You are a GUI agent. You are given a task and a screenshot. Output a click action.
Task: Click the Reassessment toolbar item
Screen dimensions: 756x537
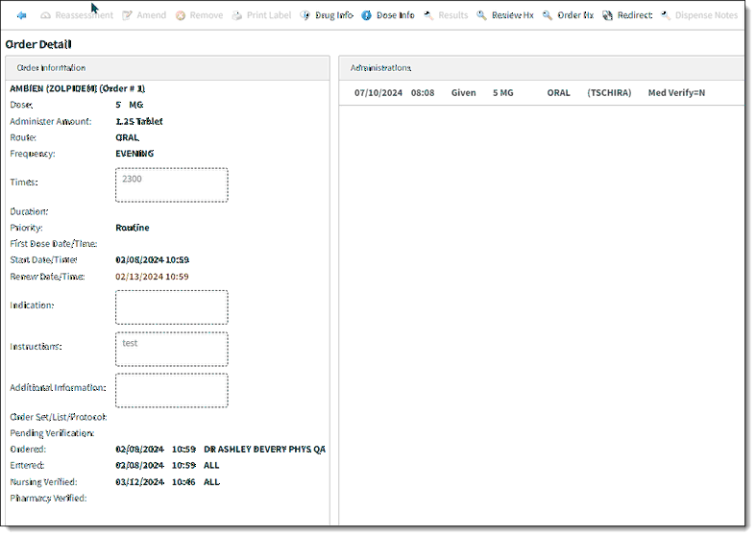click(77, 15)
